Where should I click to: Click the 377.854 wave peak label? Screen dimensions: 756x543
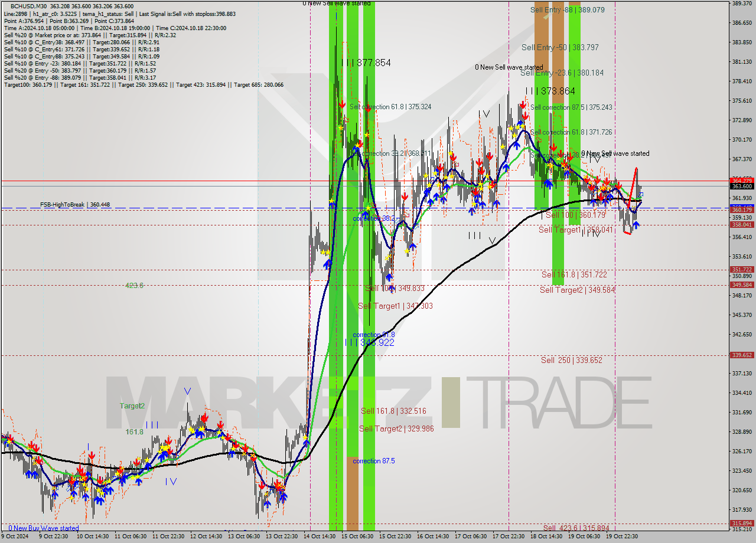pos(366,63)
